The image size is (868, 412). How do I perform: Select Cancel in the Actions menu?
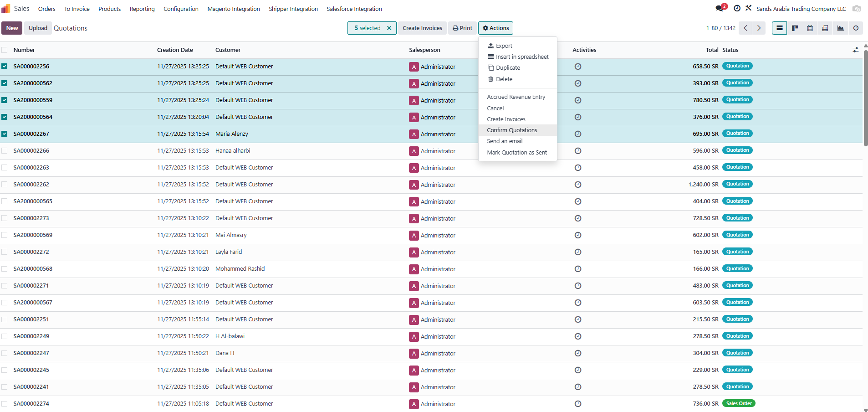(518, 108)
